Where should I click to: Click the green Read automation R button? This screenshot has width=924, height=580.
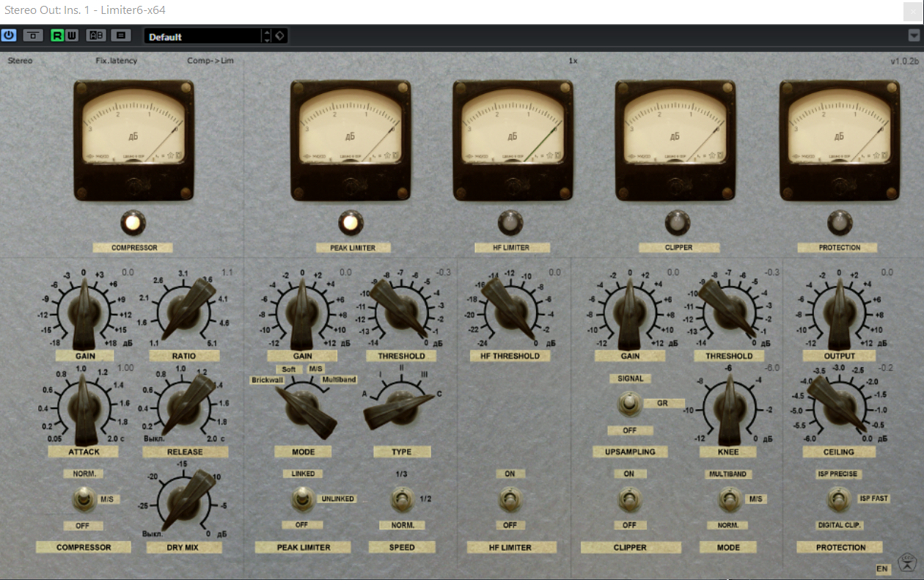tap(57, 35)
